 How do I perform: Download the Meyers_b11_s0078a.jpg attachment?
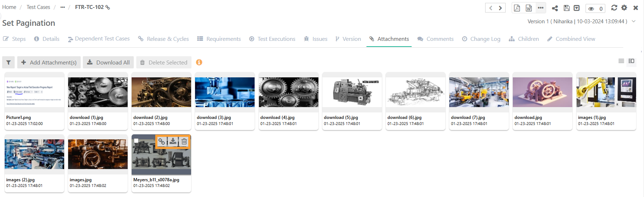pyautogui.click(x=173, y=141)
